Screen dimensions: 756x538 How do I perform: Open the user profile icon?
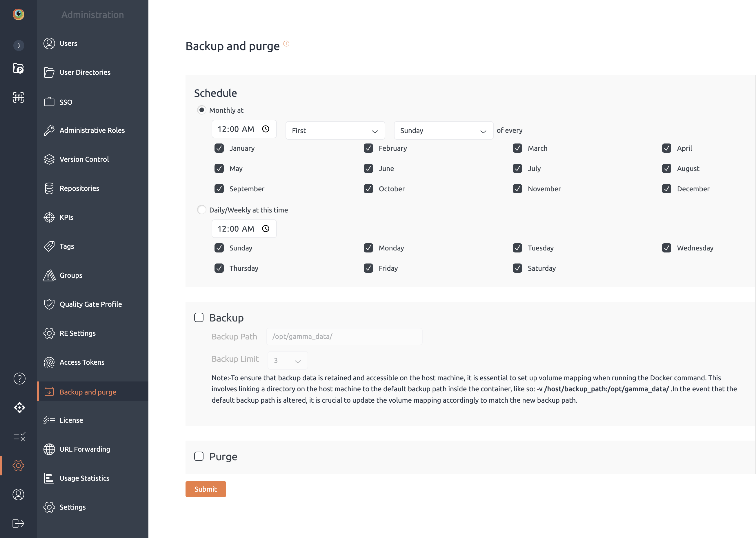pyautogui.click(x=18, y=494)
